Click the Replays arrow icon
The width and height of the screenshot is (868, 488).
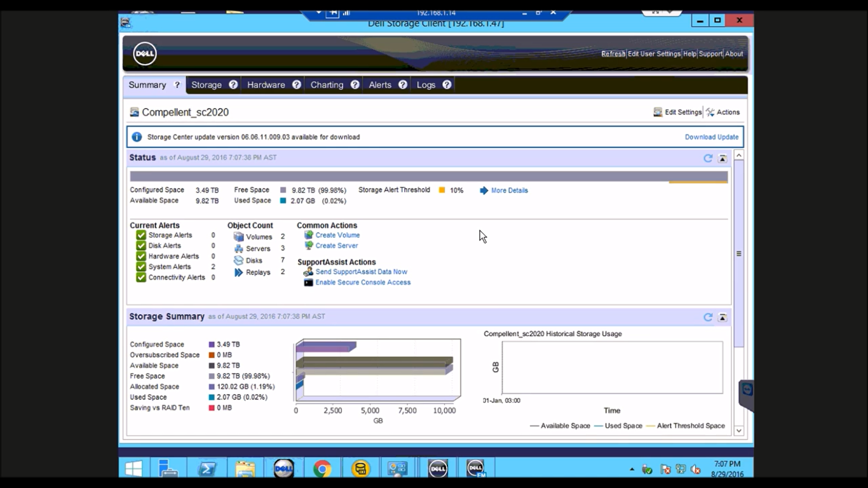click(239, 272)
